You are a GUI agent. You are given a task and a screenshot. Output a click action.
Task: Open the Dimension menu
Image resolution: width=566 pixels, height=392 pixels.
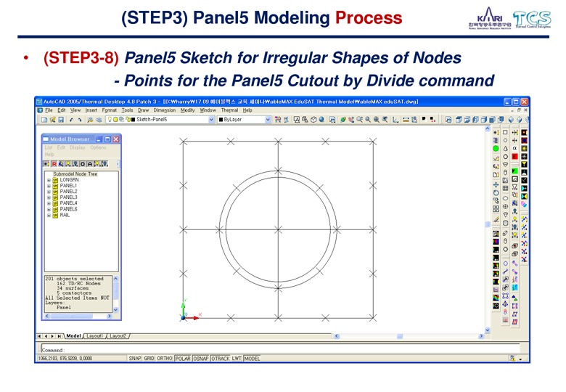click(165, 110)
